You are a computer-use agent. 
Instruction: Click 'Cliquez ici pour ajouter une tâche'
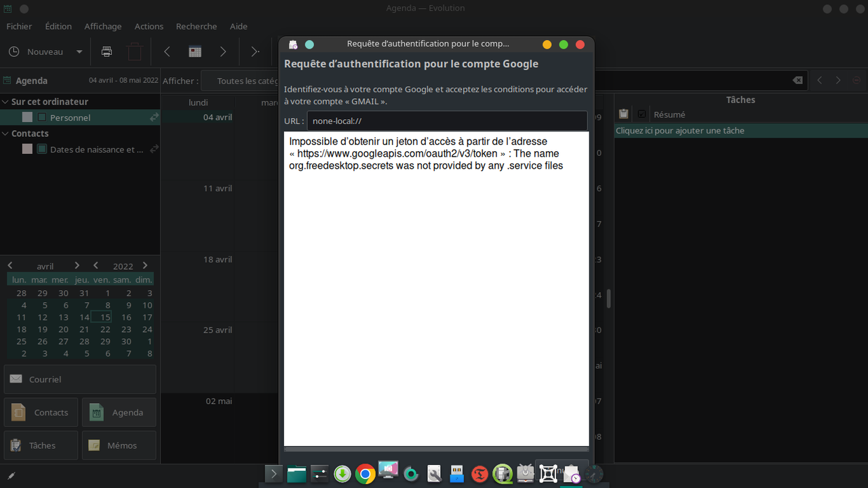pos(741,130)
